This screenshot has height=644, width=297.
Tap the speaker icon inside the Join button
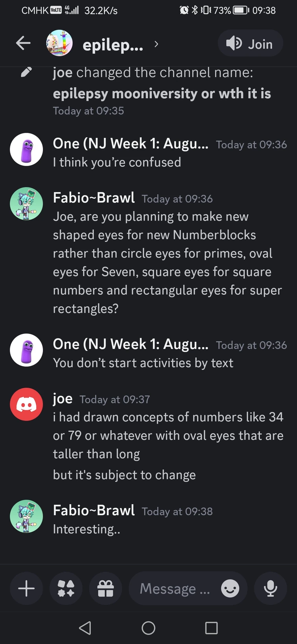pyautogui.click(x=234, y=44)
